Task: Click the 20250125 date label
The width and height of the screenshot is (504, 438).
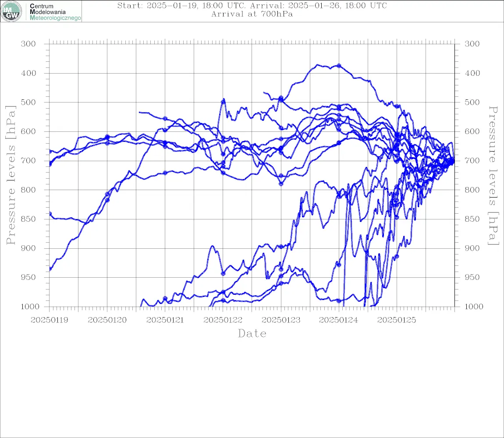Action: [397, 320]
